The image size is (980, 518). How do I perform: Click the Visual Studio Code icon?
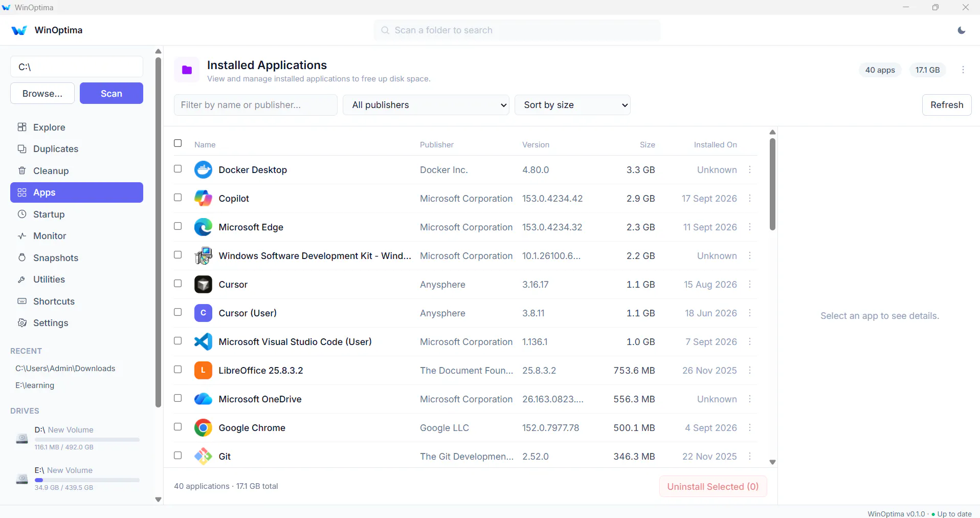tap(203, 341)
